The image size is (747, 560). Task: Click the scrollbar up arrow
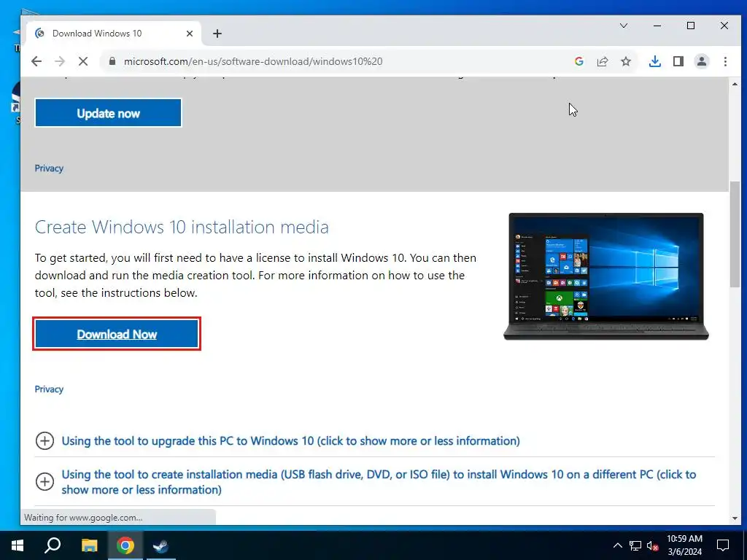[x=735, y=85]
